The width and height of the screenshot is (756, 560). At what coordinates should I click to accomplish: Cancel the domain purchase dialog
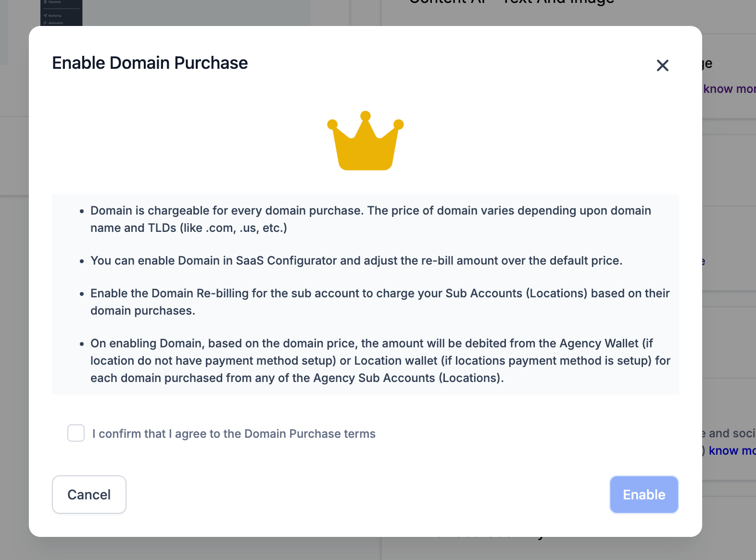point(89,495)
